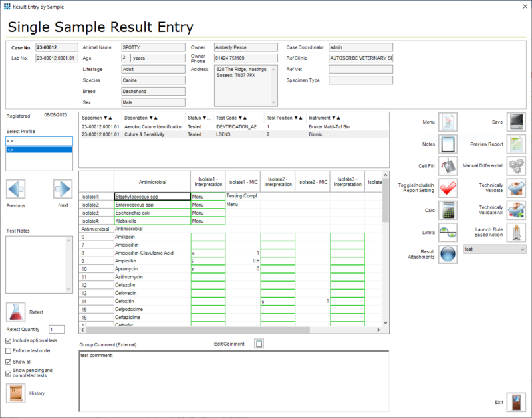Uncheck Include optional tests

click(x=7, y=340)
